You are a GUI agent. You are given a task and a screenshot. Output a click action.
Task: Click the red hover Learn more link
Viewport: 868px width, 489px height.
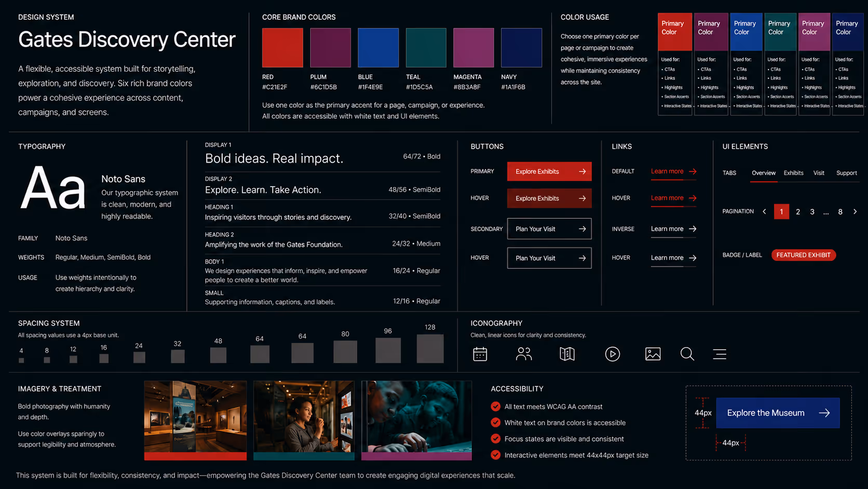673,198
